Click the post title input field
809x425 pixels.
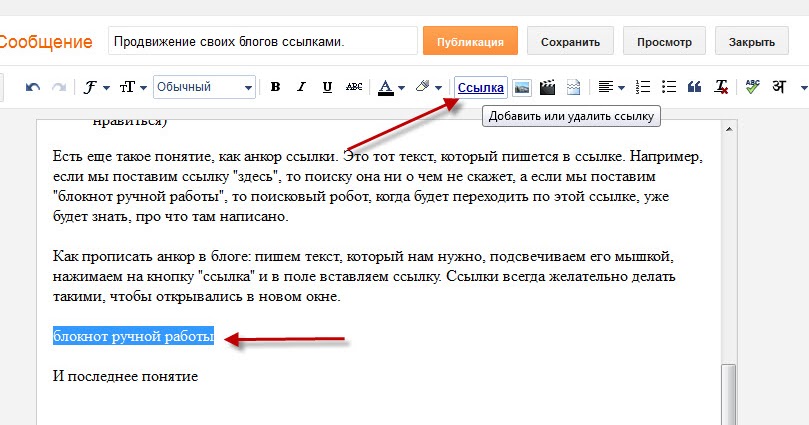coord(263,41)
